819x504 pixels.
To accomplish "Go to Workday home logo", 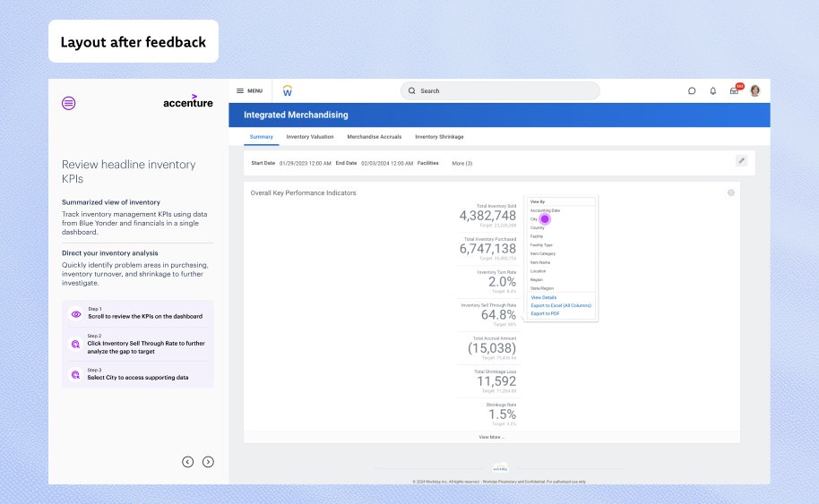I will 288,90.
